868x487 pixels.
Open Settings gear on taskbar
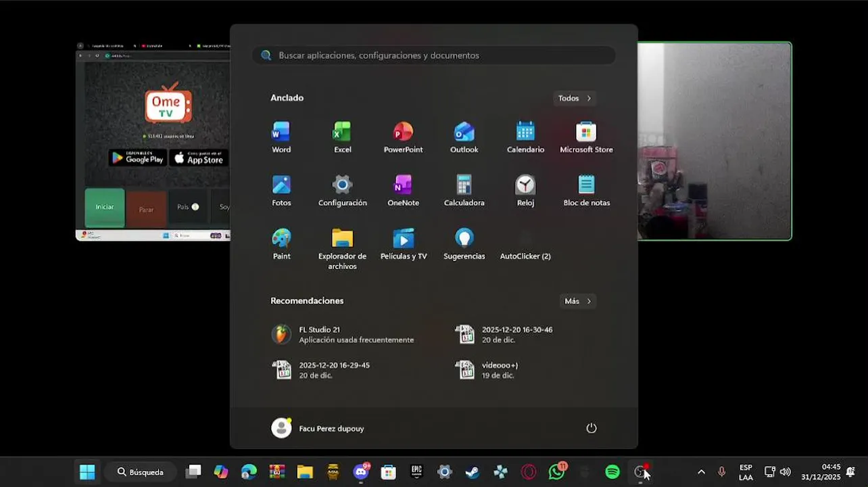(444, 472)
